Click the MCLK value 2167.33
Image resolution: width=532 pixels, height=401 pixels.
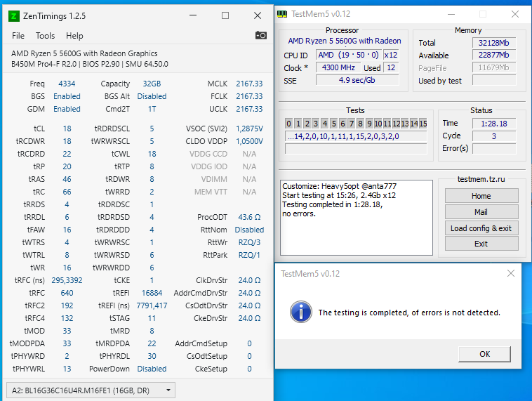(x=249, y=84)
